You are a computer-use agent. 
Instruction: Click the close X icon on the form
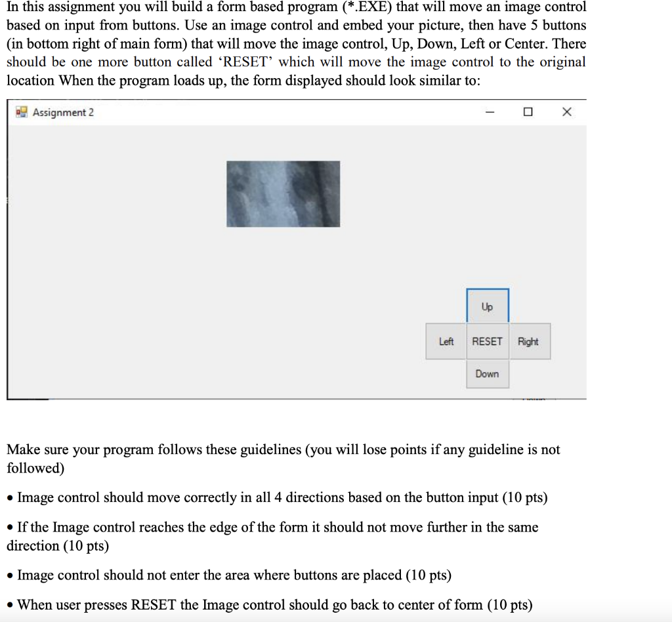[566, 112]
